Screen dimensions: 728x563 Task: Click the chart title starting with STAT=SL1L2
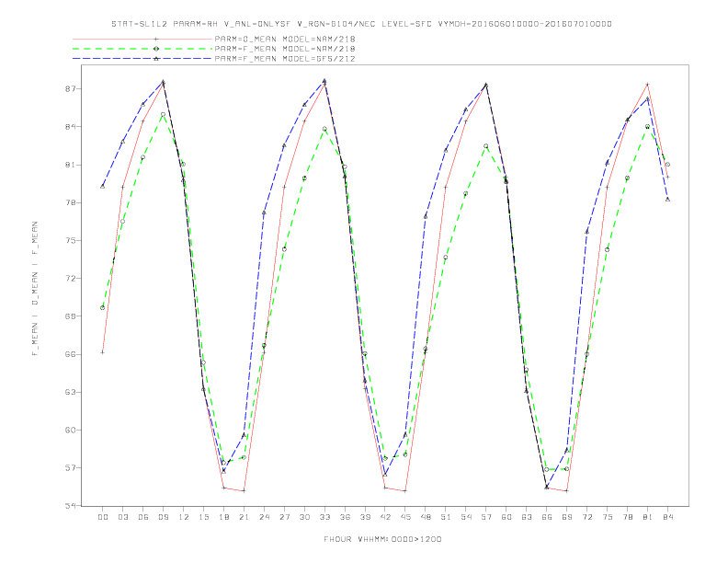coord(361,24)
